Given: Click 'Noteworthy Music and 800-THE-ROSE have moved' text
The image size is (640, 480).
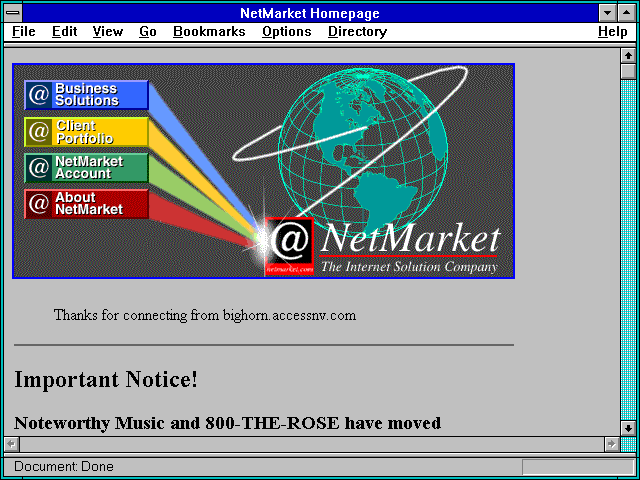Looking at the screenshot, I should coord(227,423).
